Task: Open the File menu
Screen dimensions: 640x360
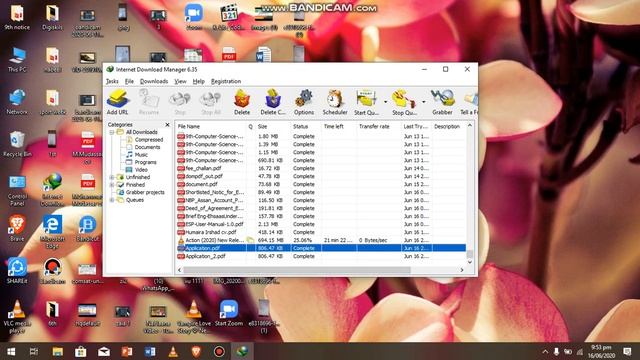Action: click(x=129, y=81)
